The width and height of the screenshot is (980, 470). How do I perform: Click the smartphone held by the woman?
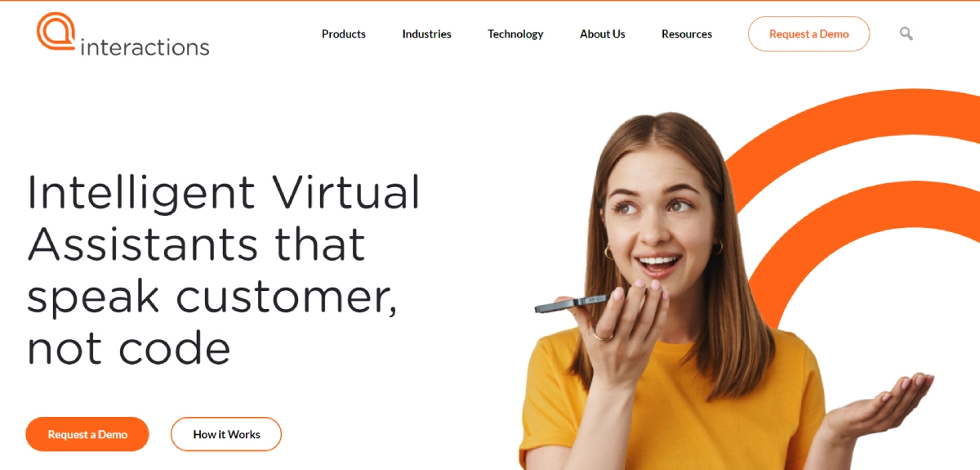point(571,304)
